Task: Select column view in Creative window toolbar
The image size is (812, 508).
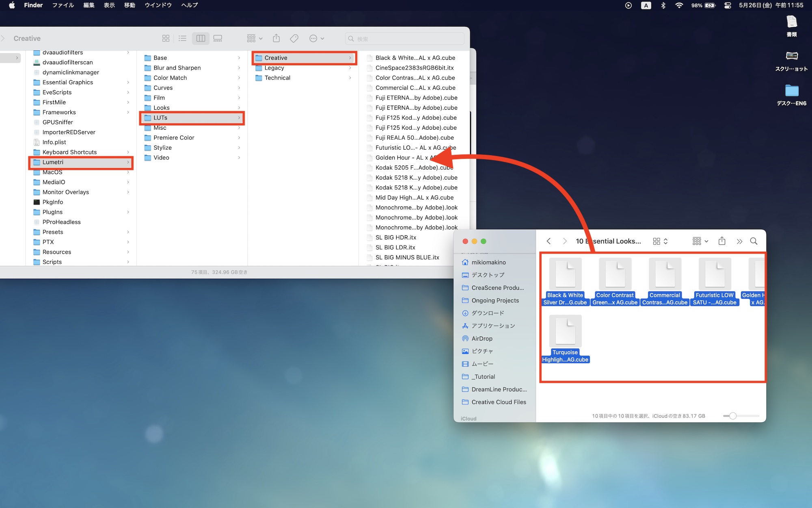Action: pos(201,38)
